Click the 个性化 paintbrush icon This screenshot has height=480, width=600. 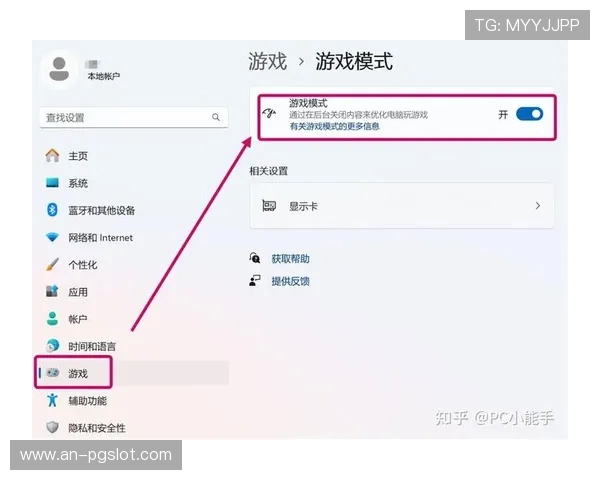[52, 264]
